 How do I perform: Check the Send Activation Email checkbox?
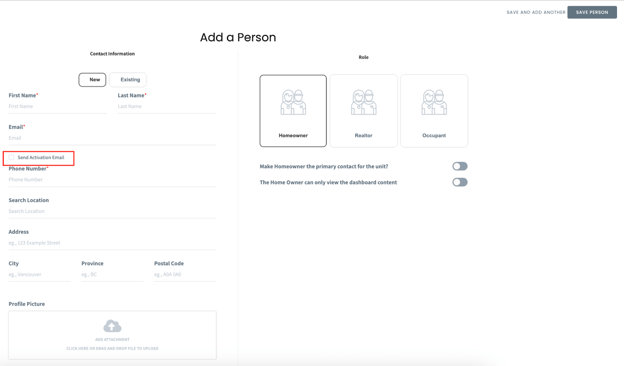click(x=11, y=158)
